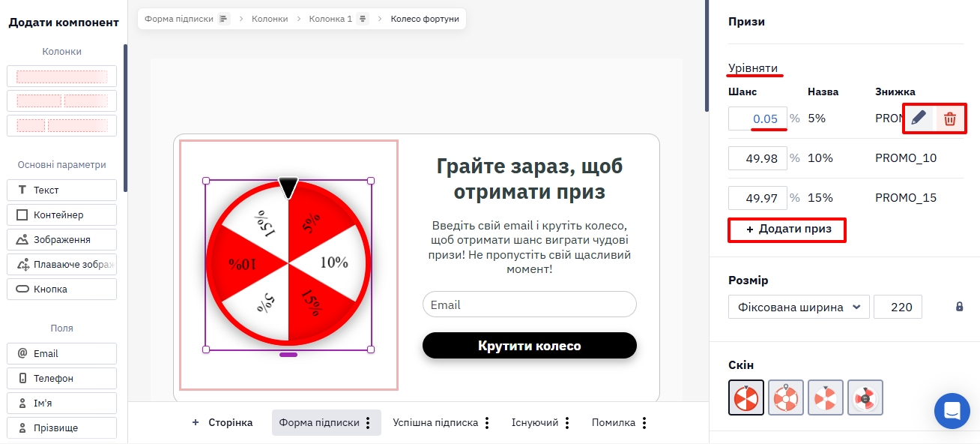Switch to the Існуючий tab
Viewport: 980px width, 444px height.
535,423
